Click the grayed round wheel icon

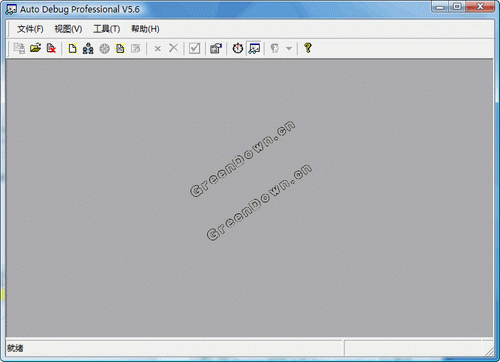pyautogui.click(x=104, y=49)
